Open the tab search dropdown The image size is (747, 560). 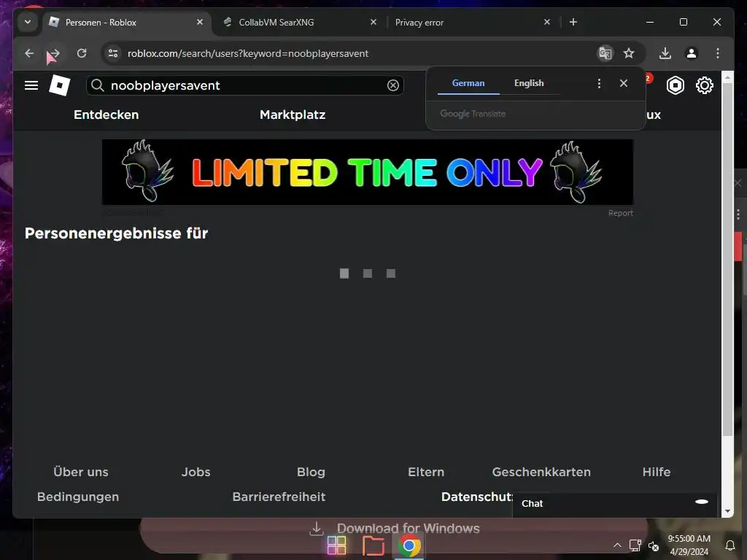(28, 22)
